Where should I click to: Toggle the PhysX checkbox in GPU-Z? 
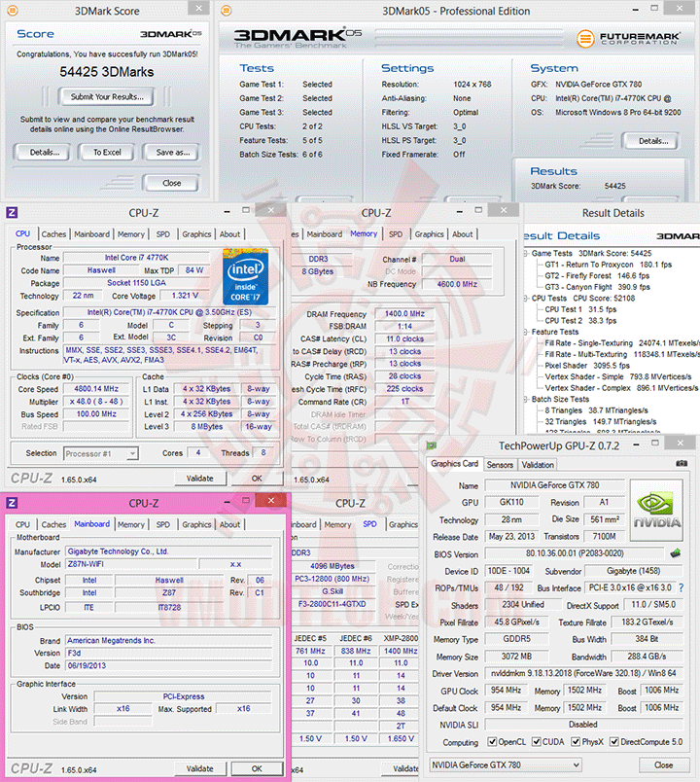point(576,741)
